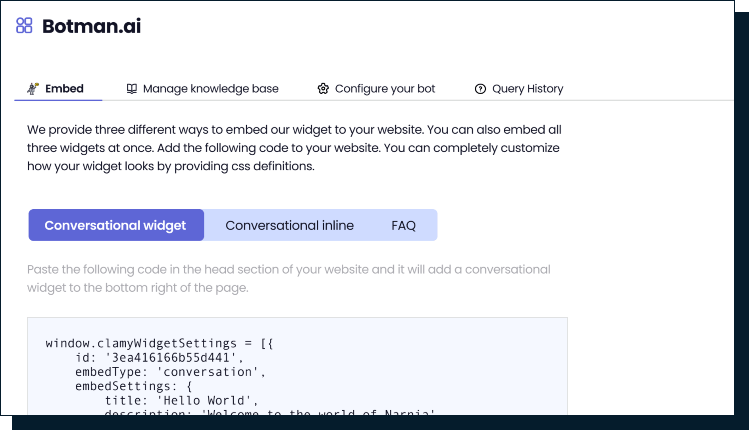The width and height of the screenshot is (749, 430).
Task: Click the Botman.ai brand name
Action: click(92, 26)
